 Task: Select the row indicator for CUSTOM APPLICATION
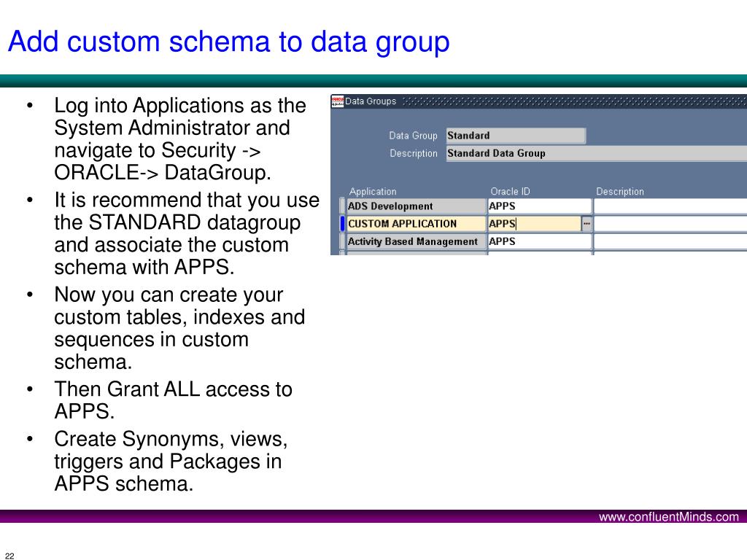click(x=342, y=224)
